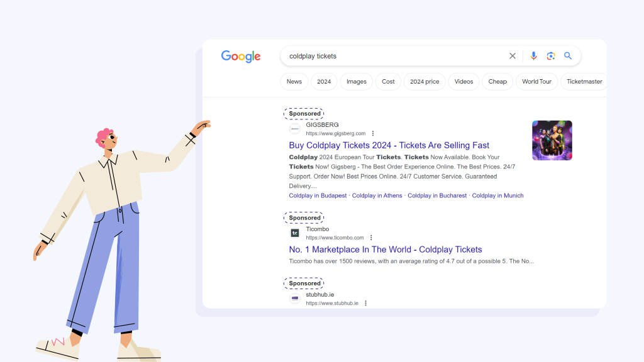The height and width of the screenshot is (362, 644).
Task: Switch to the Images filter
Action: pyautogui.click(x=356, y=81)
